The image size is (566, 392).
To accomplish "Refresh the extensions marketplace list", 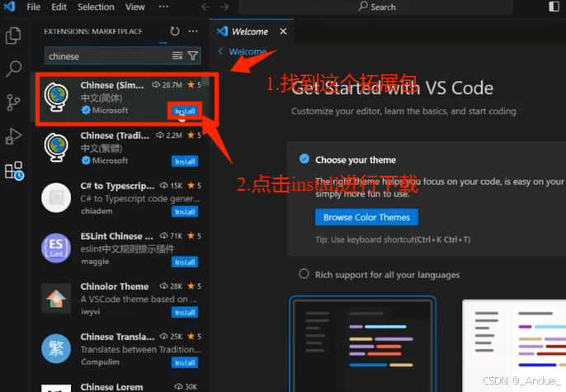I will tap(175, 31).
